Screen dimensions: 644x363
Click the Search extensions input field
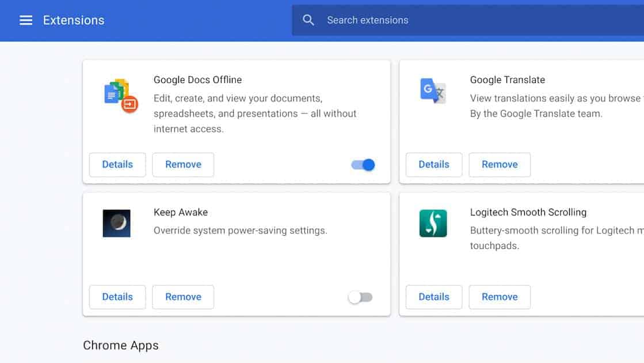click(x=403, y=19)
